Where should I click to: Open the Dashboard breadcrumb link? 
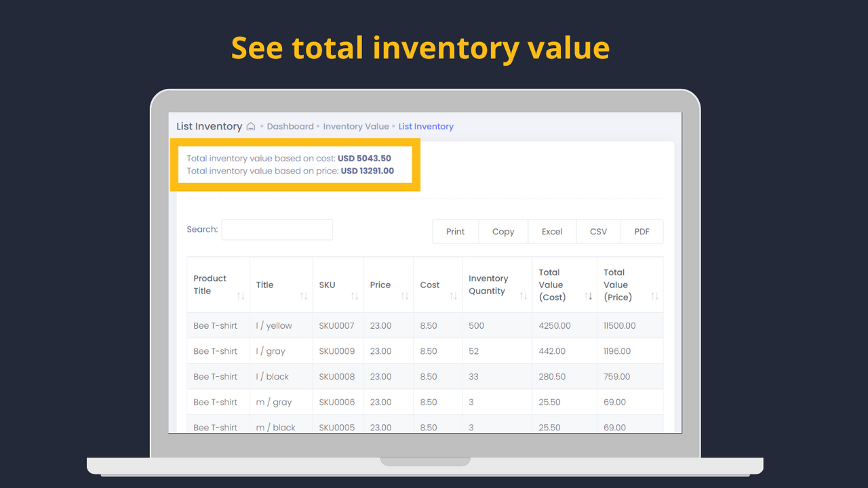(x=290, y=126)
